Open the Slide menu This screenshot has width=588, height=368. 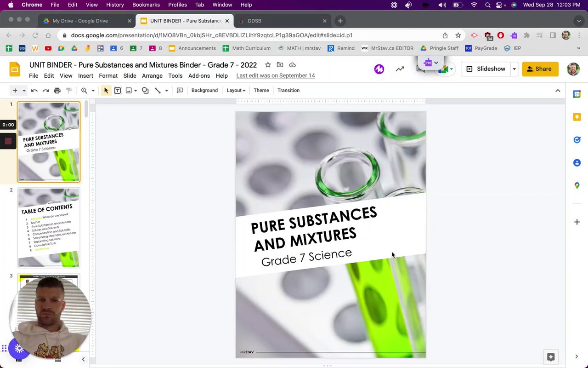pos(130,76)
